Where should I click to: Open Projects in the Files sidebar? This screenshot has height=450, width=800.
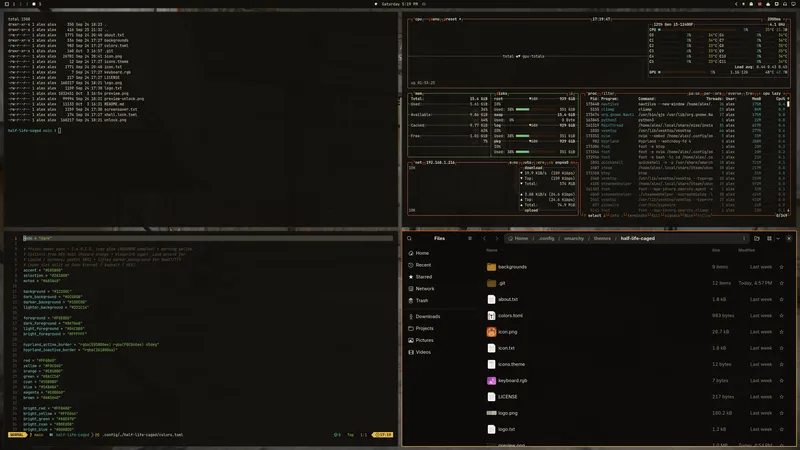tap(420, 328)
